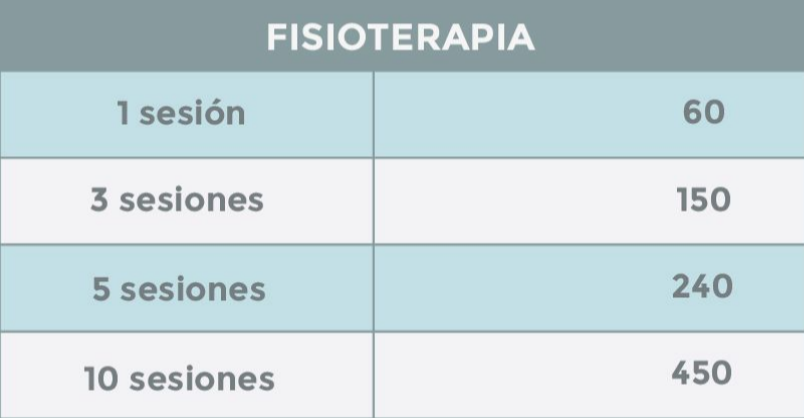The image size is (804, 418).
Task: Choose the single session option
Action: click(181, 113)
